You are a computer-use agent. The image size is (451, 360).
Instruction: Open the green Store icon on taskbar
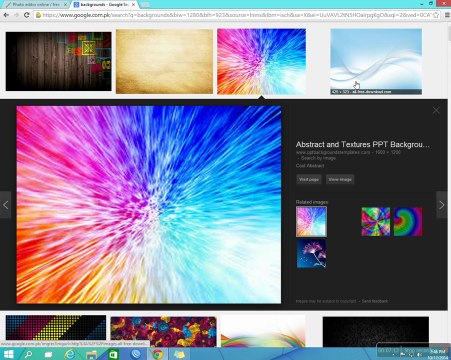113,354
